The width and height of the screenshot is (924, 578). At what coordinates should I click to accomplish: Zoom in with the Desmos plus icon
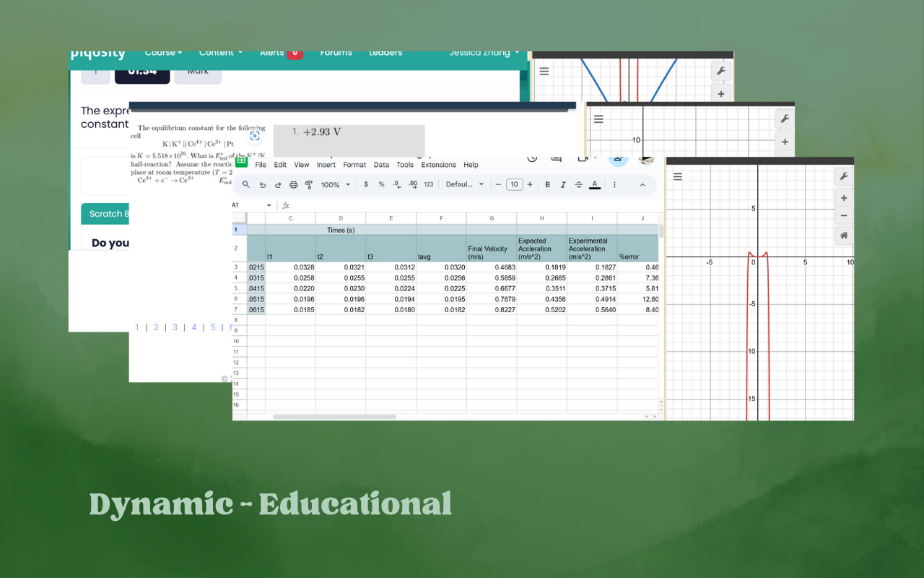tap(844, 197)
